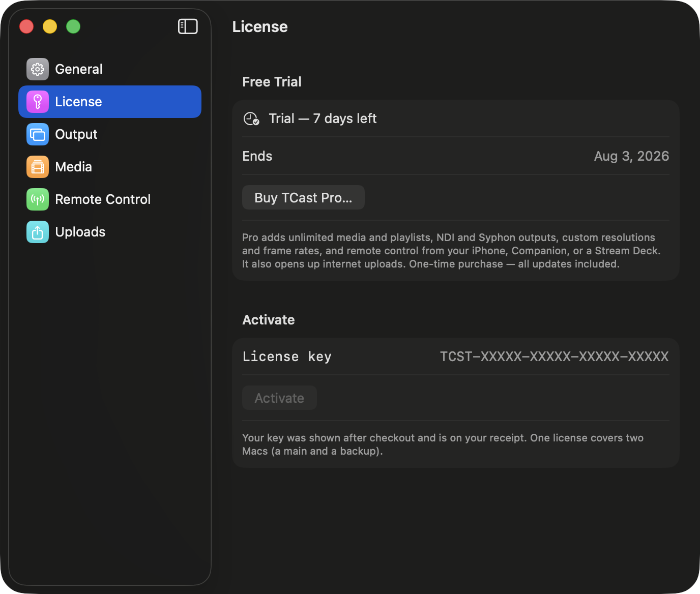Click into the License key field
This screenshot has width=700, height=594.
point(554,357)
